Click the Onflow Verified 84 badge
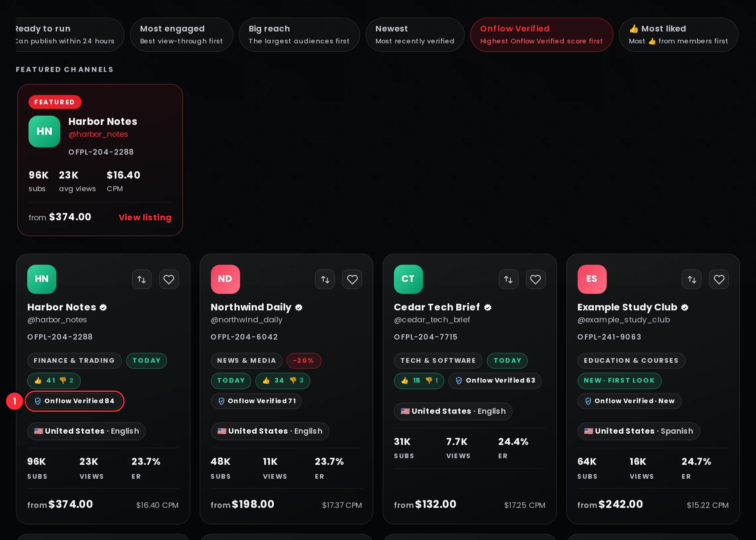Screen dimensions: 756x540 pos(75,401)
